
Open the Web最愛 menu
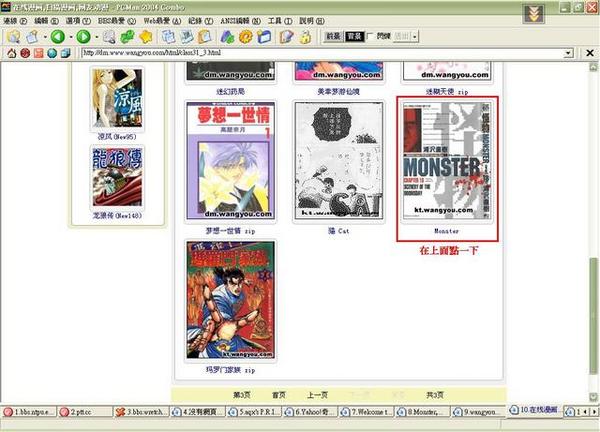click(x=162, y=21)
